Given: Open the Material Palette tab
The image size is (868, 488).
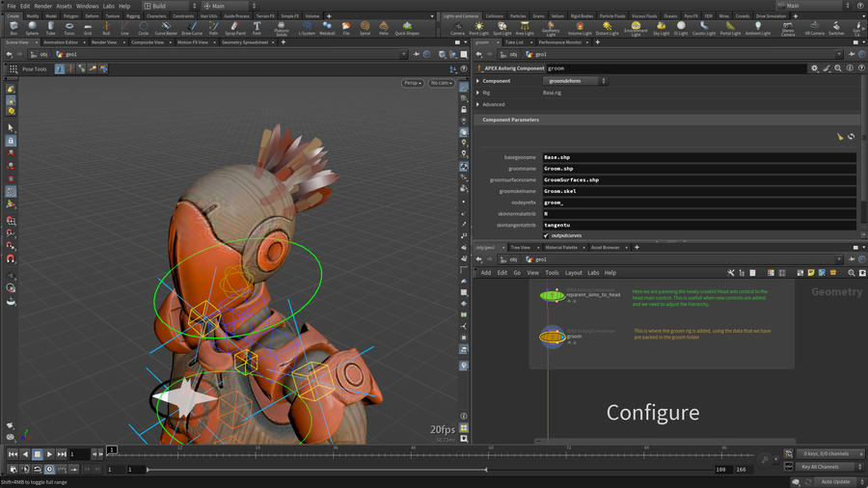Looking at the screenshot, I should click(560, 247).
